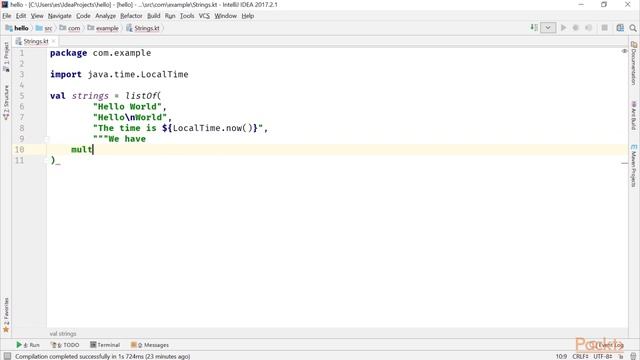Select example package breadcrumb

(103, 28)
